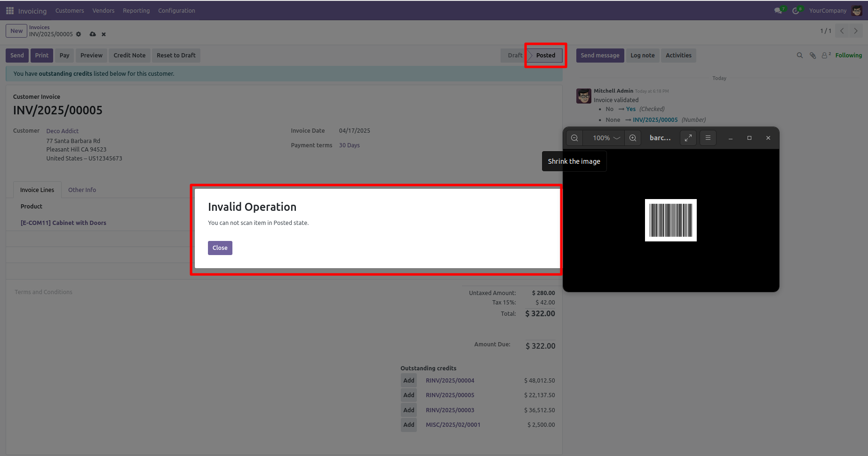Click the $ 280.00 untaxed amount
Image resolution: width=868 pixels, height=456 pixels.
point(543,293)
